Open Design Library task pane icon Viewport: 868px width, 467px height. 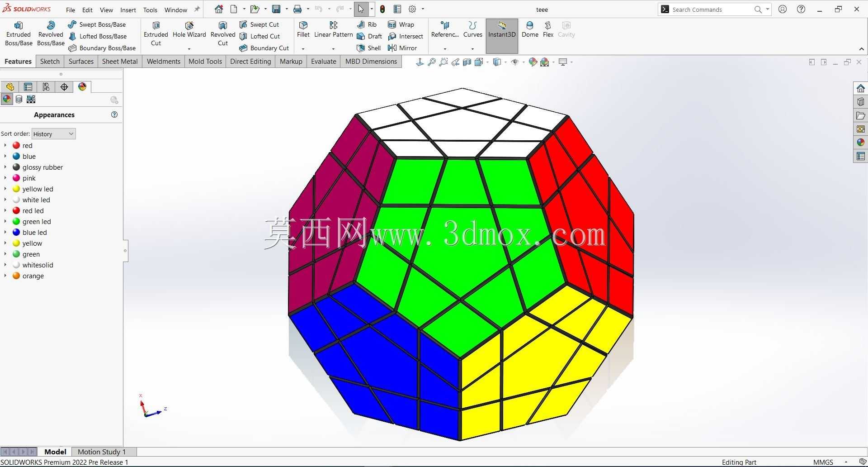[860, 102]
